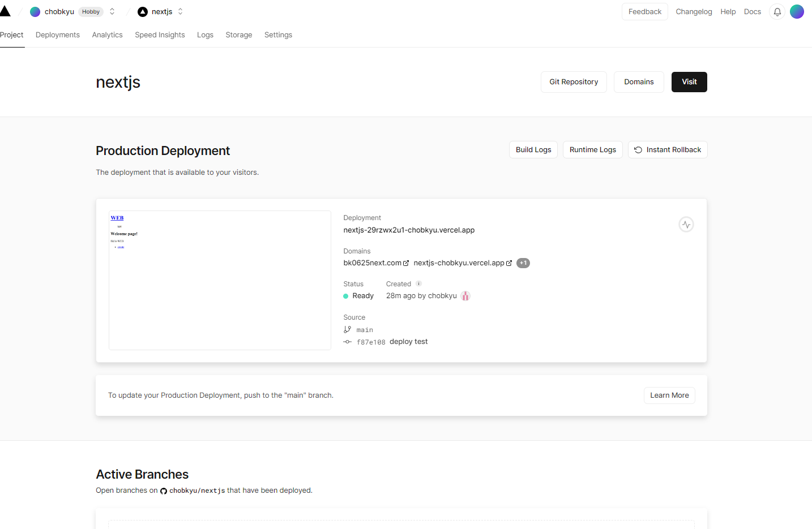Click the nextjs project icon in breadcrumb
Image resolution: width=812 pixels, height=529 pixels.
click(143, 12)
